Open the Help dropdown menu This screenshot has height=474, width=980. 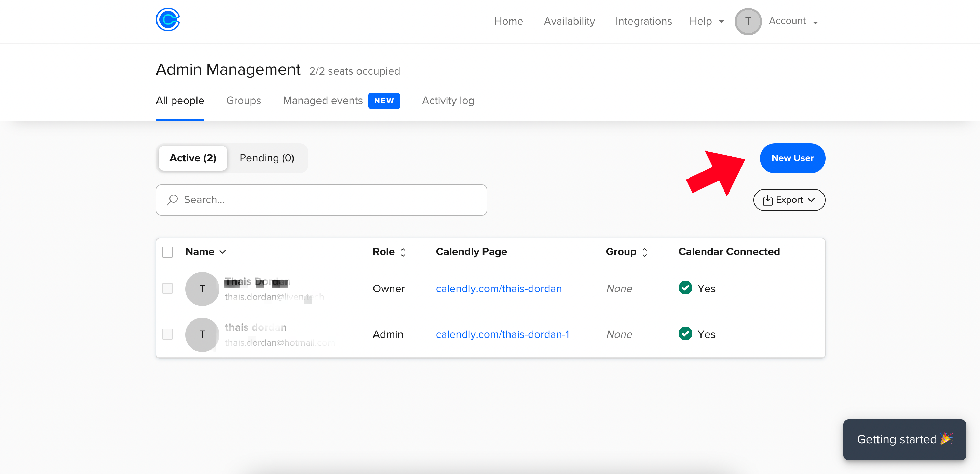(706, 21)
